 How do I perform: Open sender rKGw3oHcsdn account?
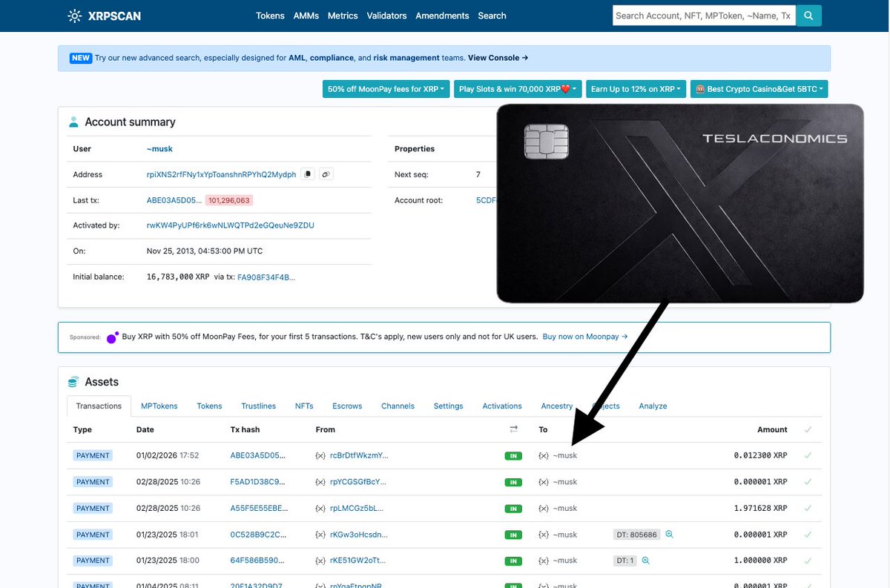(x=359, y=535)
